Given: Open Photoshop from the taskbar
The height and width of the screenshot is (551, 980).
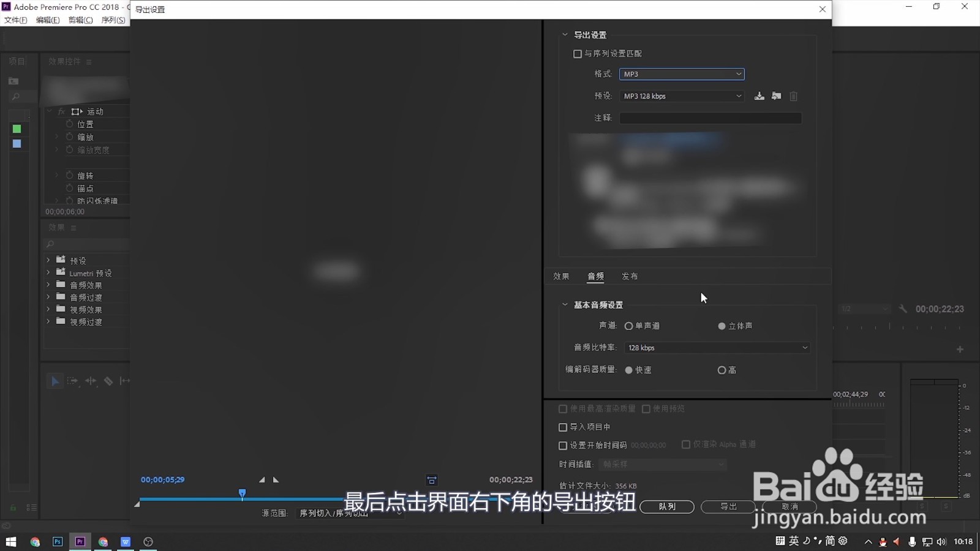Looking at the screenshot, I should pyautogui.click(x=57, y=541).
